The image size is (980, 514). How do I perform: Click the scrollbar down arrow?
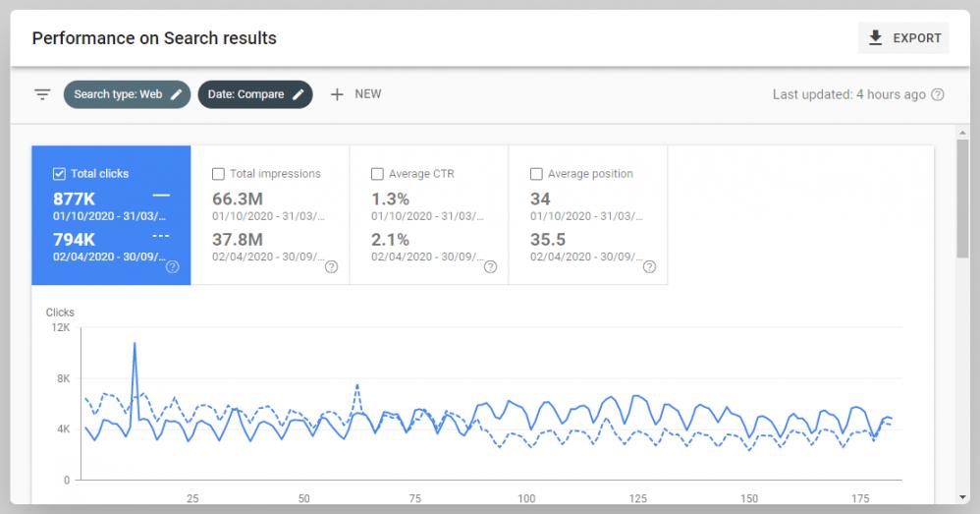pyautogui.click(x=962, y=497)
